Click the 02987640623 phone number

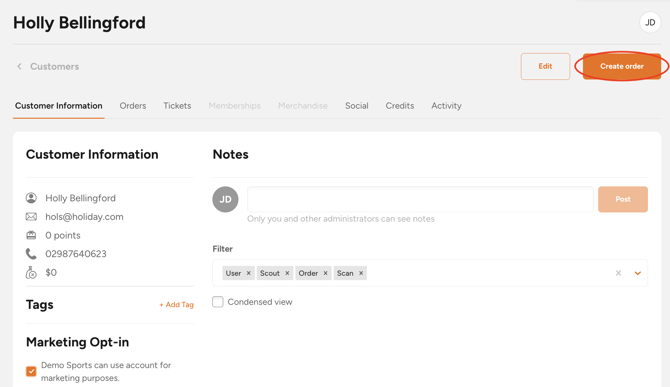pyautogui.click(x=76, y=254)
